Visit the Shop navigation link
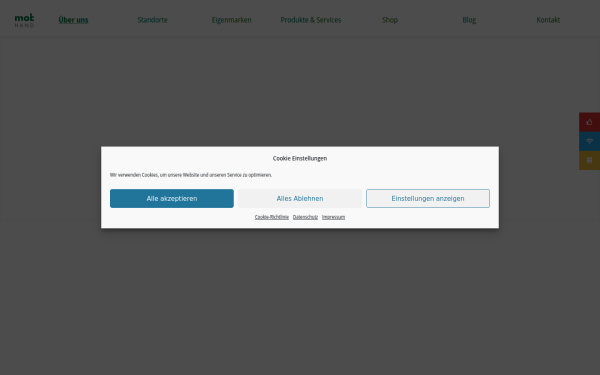 390,20
